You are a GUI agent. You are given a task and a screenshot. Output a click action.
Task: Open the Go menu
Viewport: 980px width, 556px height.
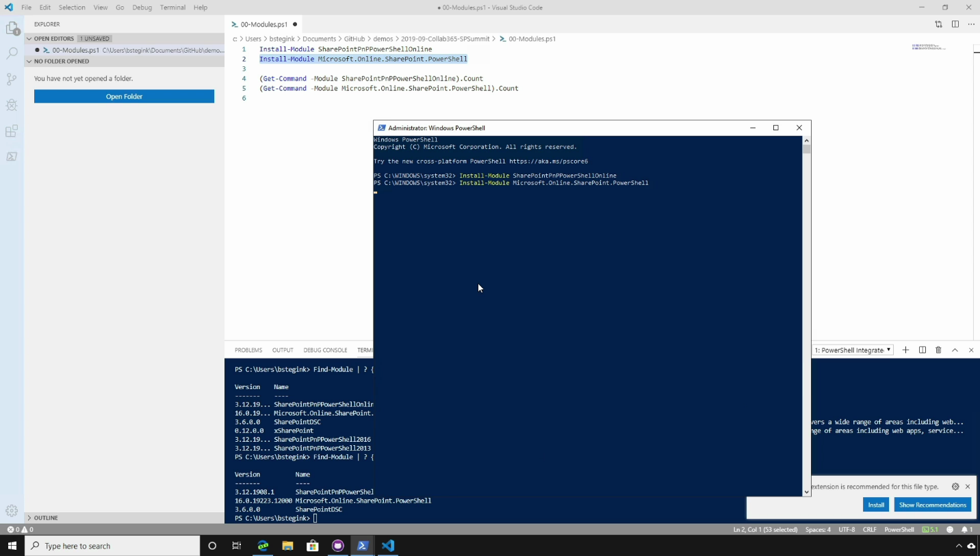click(120, 8)
